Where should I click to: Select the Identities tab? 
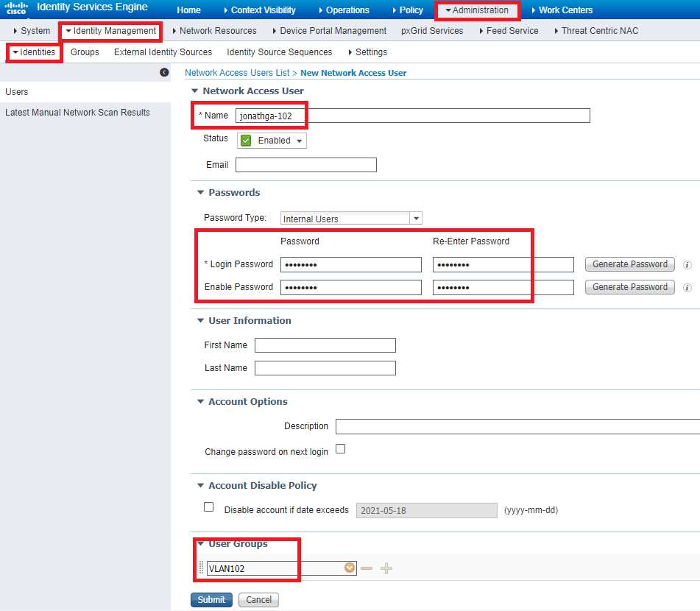coord(34,52)
